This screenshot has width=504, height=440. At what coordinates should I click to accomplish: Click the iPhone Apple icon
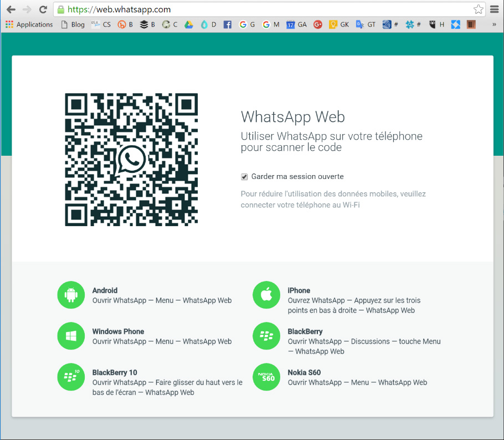(x=266, y=295)
